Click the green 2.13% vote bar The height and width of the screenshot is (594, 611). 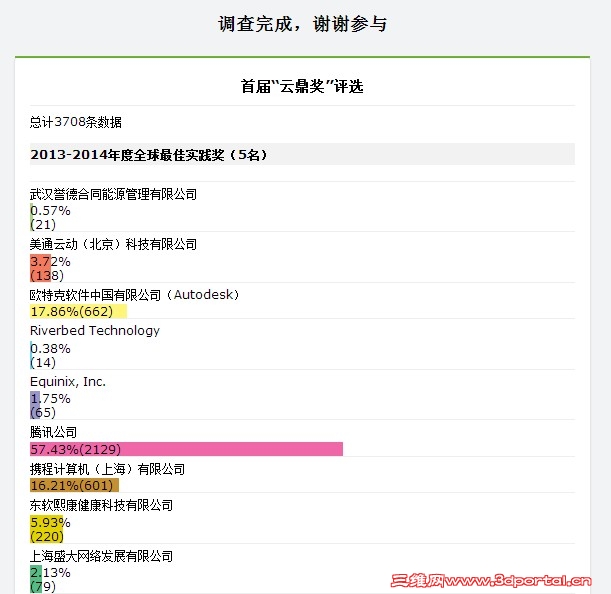point(36,579)
